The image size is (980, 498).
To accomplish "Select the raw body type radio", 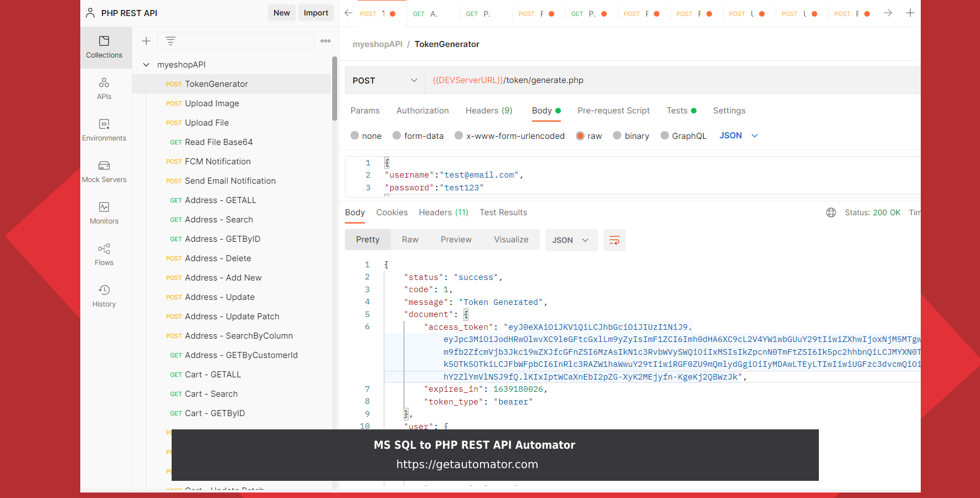I will [580, 136].
